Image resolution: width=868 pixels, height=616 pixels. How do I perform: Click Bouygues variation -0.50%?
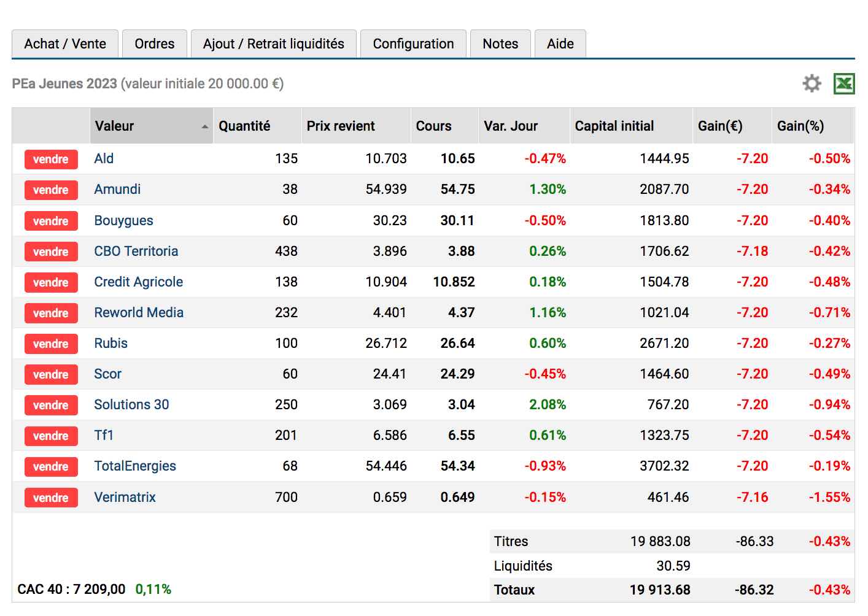(x=545, y=220)
